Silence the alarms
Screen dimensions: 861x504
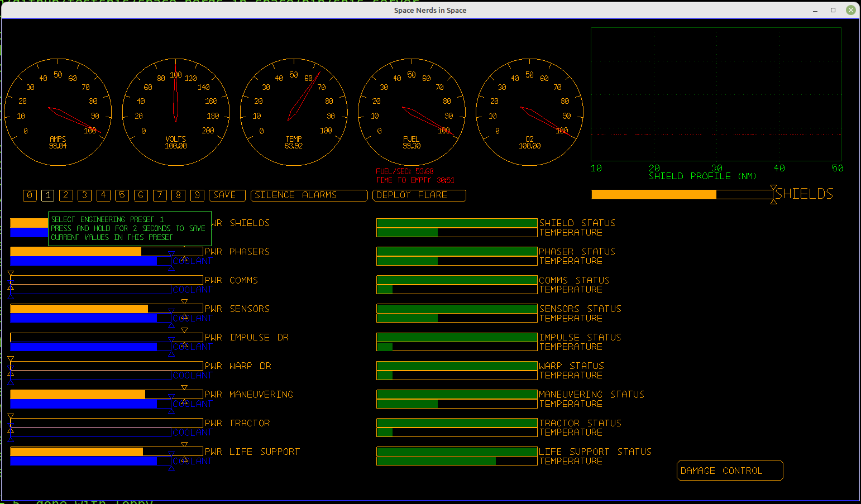[309, 195]
